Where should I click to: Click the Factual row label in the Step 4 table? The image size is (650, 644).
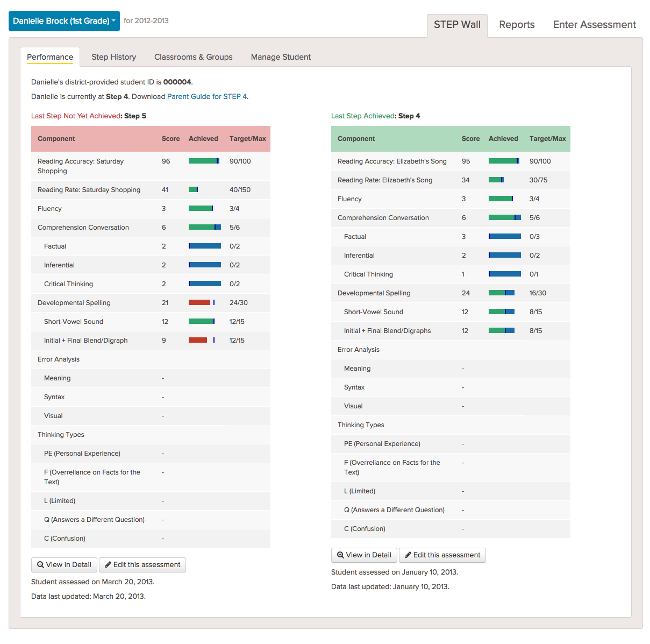355,236
